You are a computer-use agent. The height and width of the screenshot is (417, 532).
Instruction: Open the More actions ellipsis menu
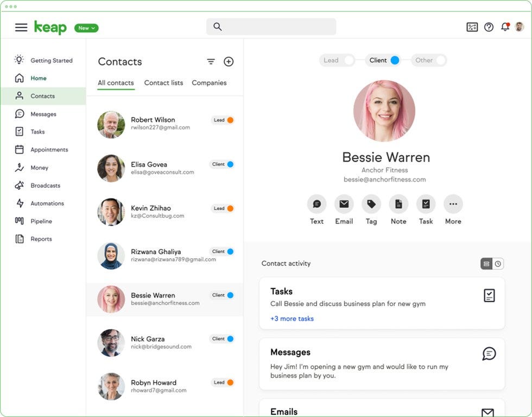click(453, 204)
